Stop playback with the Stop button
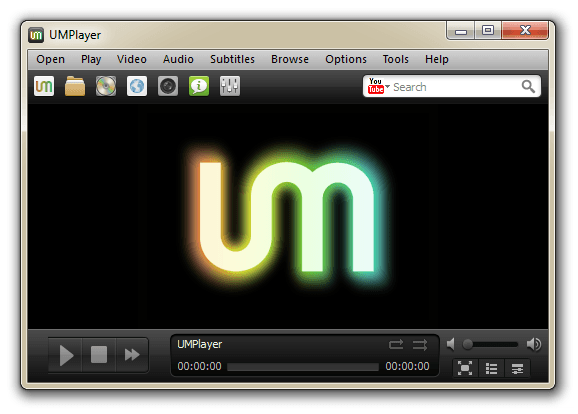The width and height of the screenshot is (578, 414). 99,355
